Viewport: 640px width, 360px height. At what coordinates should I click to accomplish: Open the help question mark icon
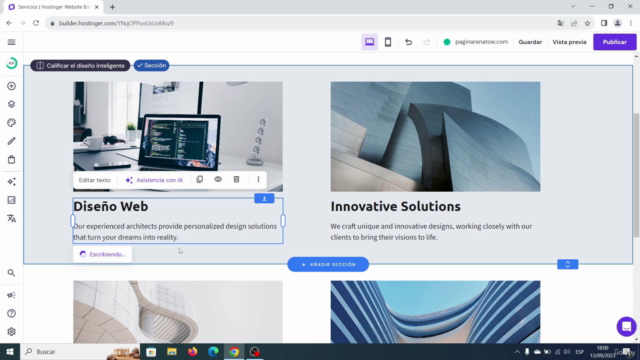[11, 313]
